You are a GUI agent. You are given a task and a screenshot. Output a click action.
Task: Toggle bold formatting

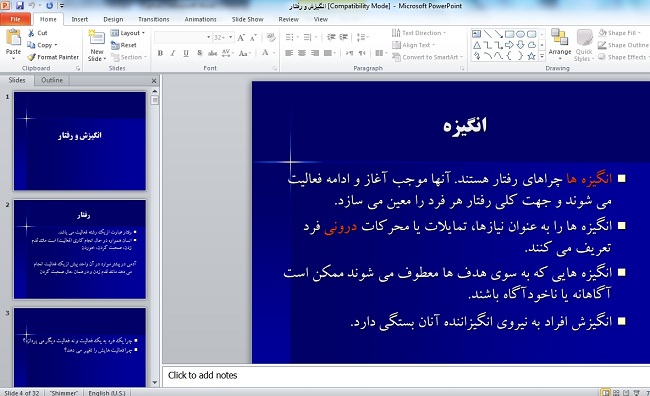[160, 53]
